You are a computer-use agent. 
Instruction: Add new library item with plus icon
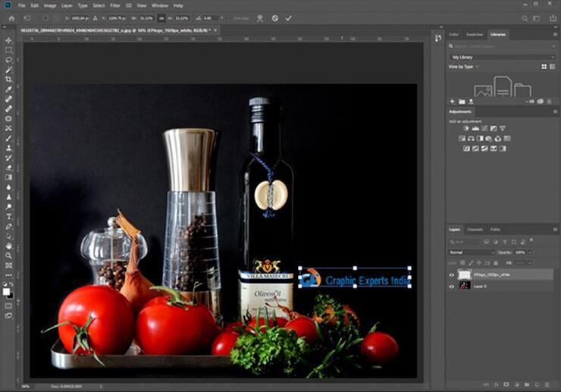point(453,101)
